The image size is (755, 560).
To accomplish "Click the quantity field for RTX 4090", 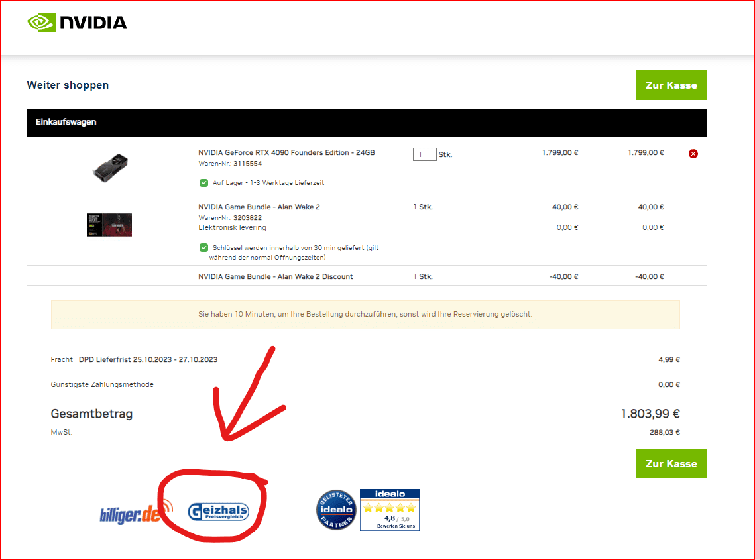I will pos(424,154).
